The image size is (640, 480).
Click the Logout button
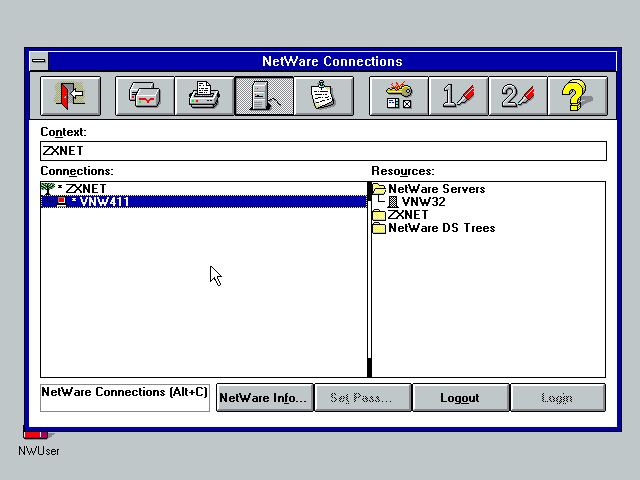[460, 398]
